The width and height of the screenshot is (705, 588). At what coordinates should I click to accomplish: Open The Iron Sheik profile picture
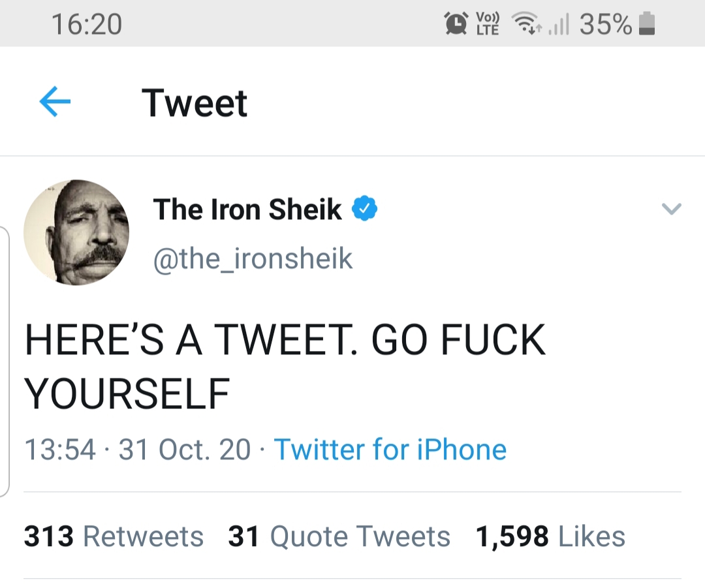pos(76,232)
